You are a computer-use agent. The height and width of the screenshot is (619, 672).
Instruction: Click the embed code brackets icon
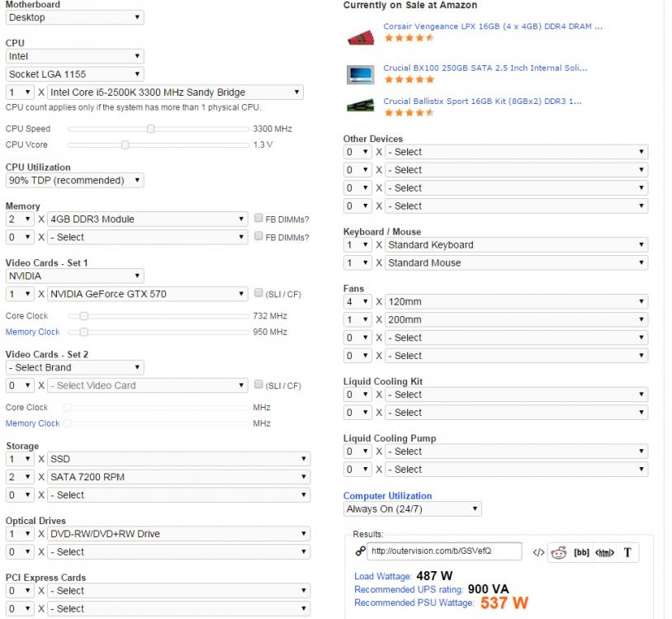tap(538, 552)
